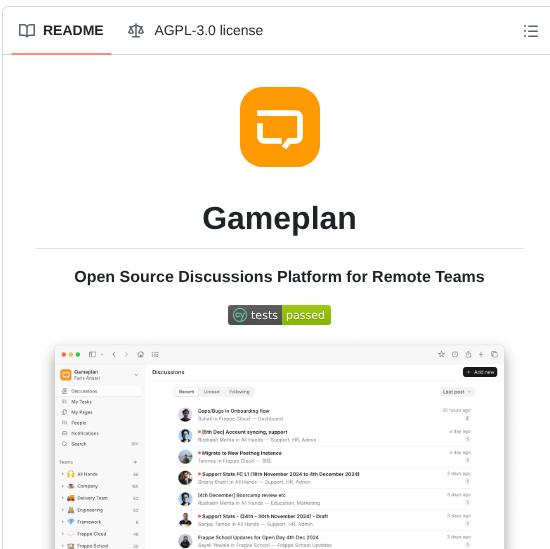The image size is (550, 549).
Task: Click the Cypress tests passed badge
Action: coord(279,315)
